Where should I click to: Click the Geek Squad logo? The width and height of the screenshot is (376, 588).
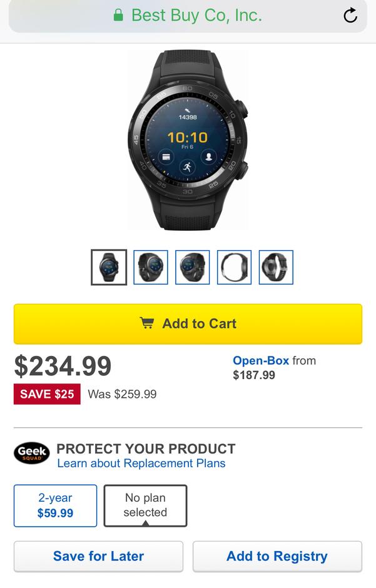click(x=32, y=453)
